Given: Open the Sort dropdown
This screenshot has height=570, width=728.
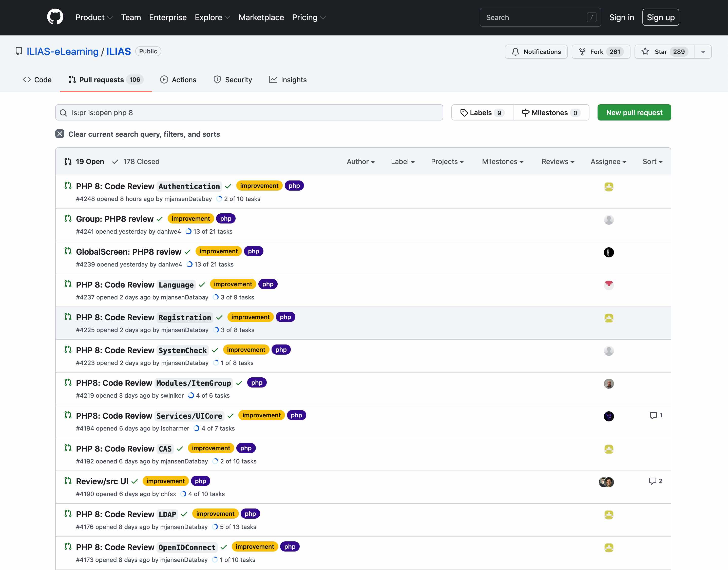Looking at the screenshot, I should [652, 161].
